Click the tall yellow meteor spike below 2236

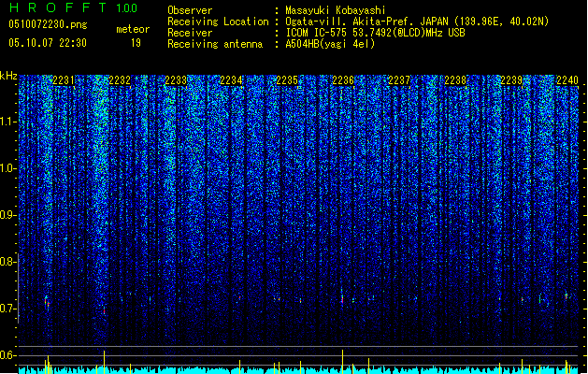point(342,362)
